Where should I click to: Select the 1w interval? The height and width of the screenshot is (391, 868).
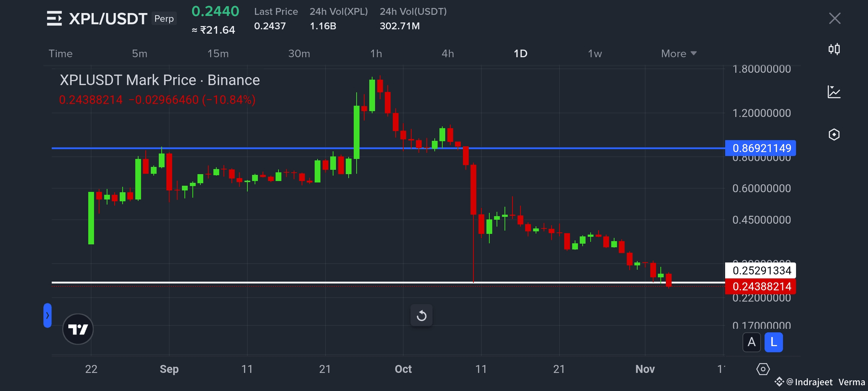(x=595, y=54)
